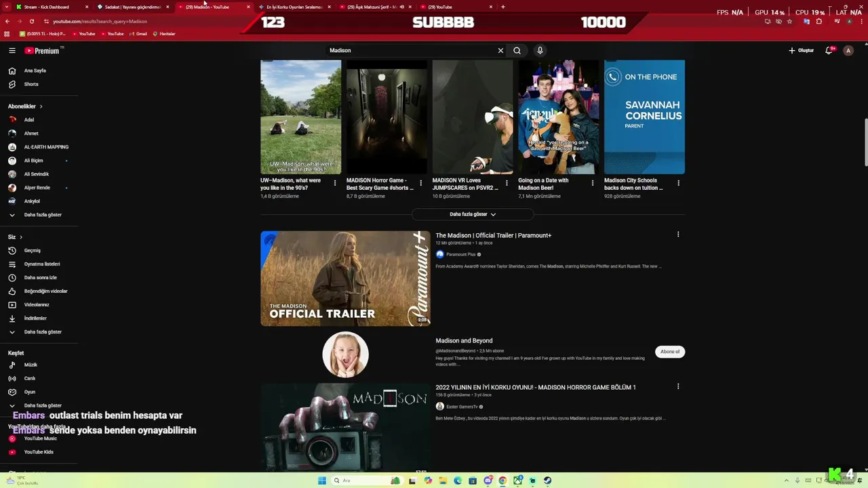The height and width of the screenshot is (488, 868).
Task: Open options for MADiSON Horror Game short
Action: [420, 183]
